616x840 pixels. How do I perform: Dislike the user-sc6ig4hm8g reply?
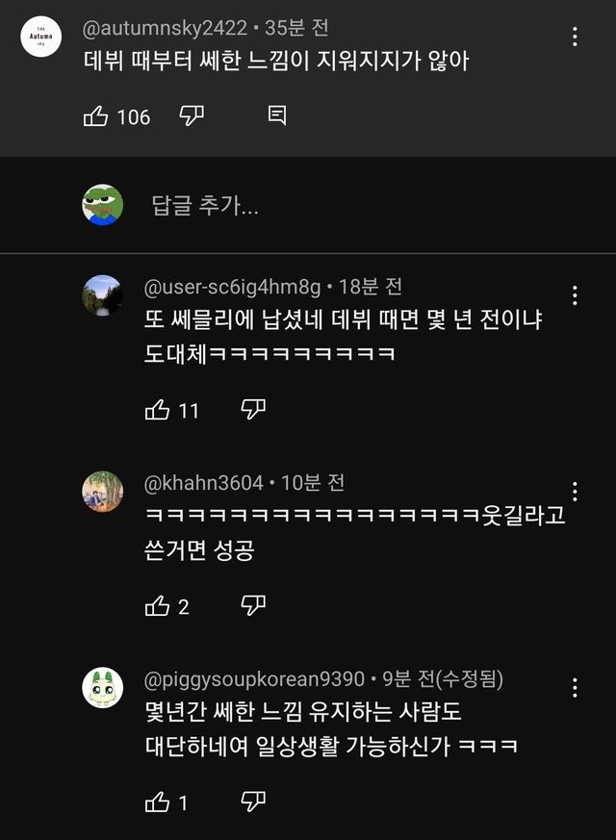coord(252,410)
